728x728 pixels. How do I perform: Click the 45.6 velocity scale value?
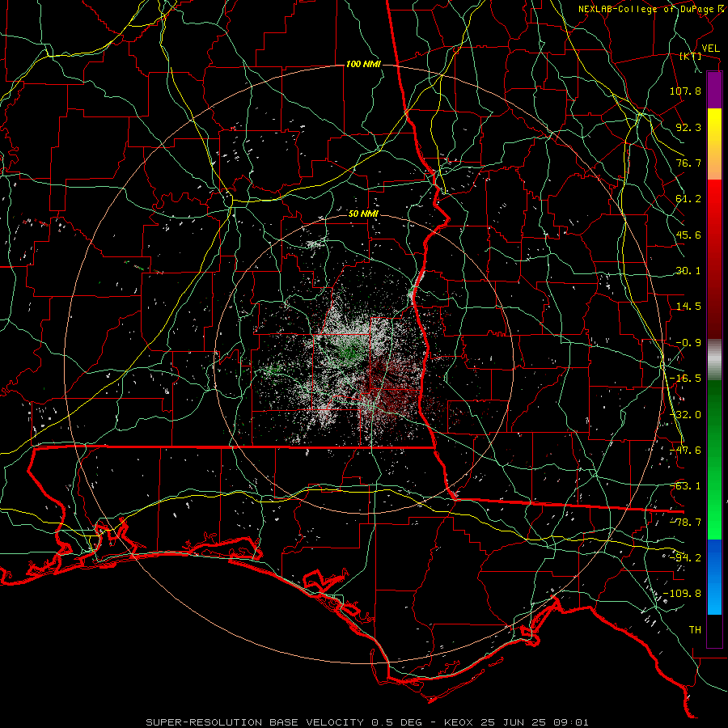click(688, 235)
